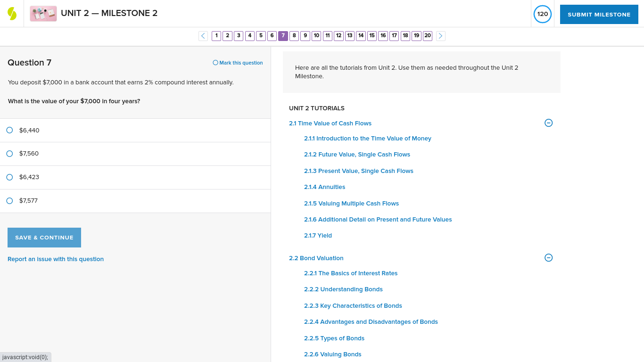Open Report an issue with this question

[x=55, y=259]
